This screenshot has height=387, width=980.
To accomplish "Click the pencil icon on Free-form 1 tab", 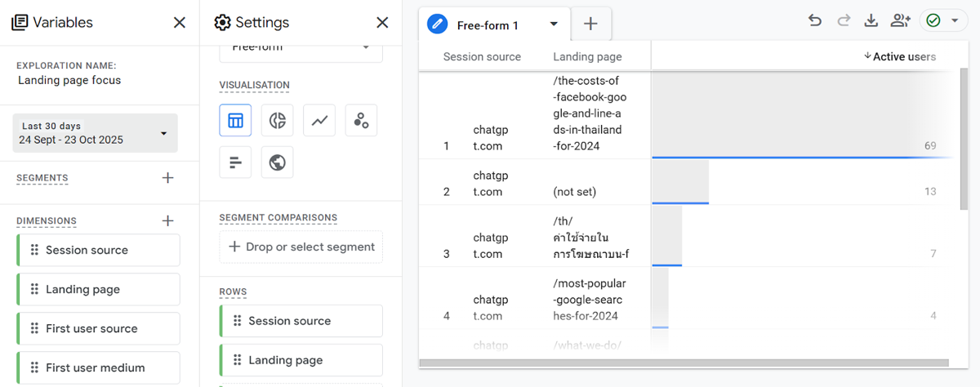I will [438, 25].
